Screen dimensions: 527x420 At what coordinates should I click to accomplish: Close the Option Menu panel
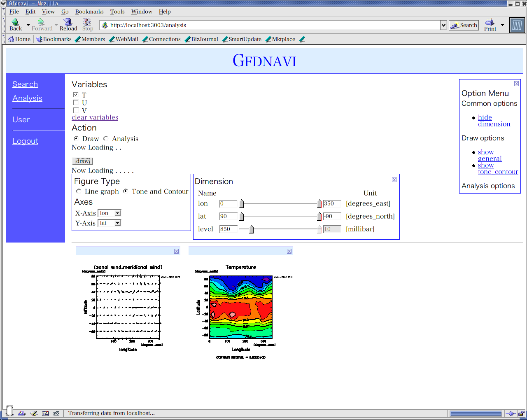516,84
